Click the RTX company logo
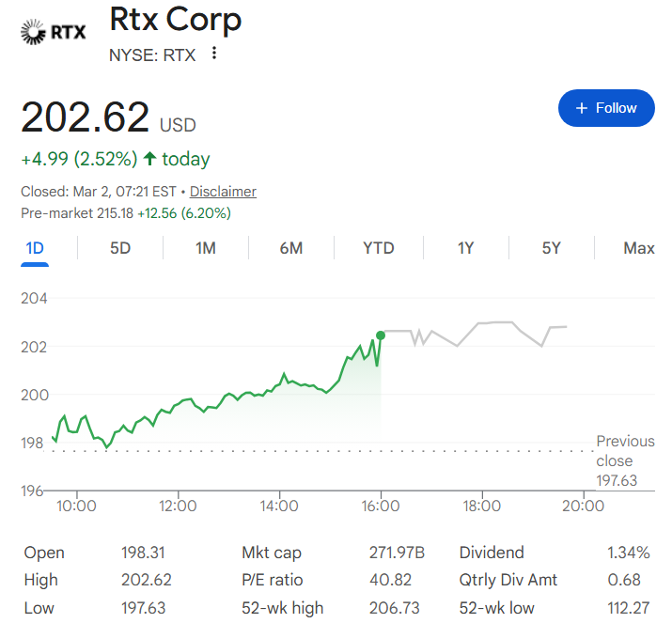The image size is (672, 639). coord(53,32)
